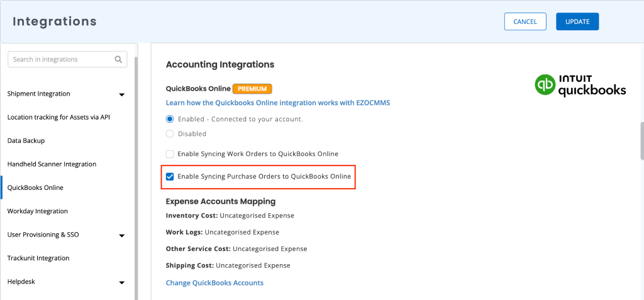
Task: Click the CANCEL button
Action: click(525, 22)
